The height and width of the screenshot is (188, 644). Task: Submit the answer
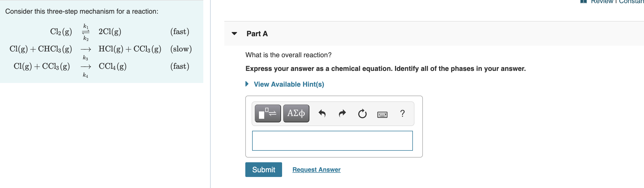pos(263,170)
